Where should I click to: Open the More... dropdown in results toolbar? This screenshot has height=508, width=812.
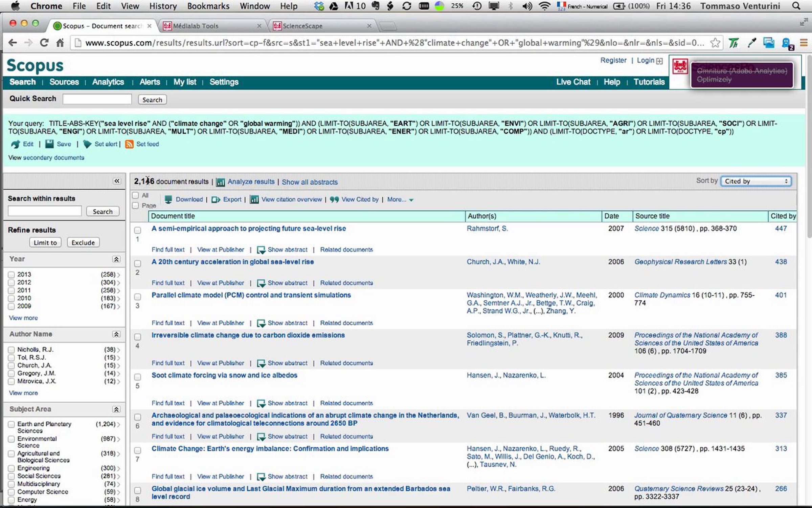(400, 200)
